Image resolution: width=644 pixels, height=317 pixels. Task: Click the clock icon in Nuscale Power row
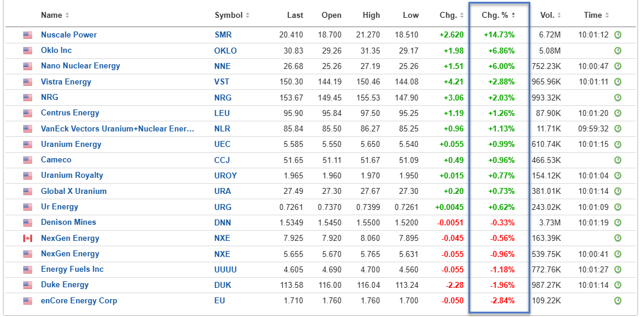tap(617, 35)
